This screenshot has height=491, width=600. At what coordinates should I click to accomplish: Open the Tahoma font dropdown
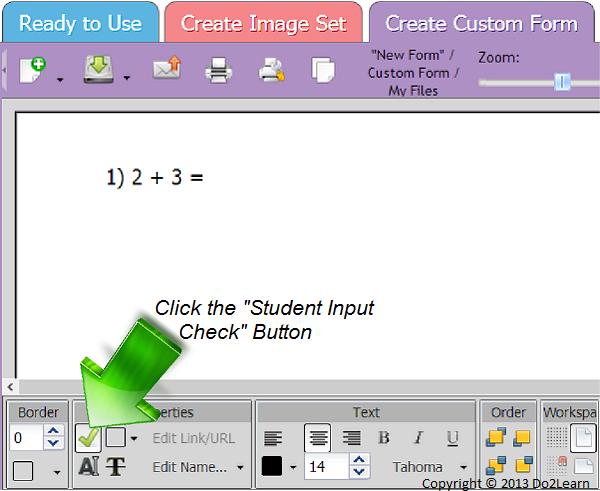click(430, 467)
